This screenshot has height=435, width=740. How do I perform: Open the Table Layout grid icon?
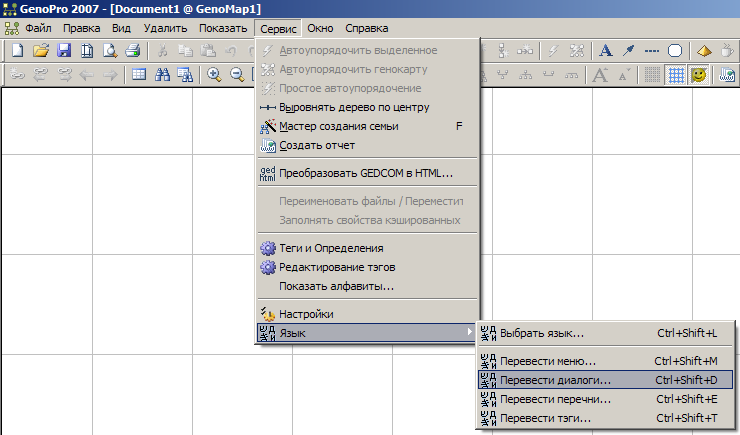(139, 75)
